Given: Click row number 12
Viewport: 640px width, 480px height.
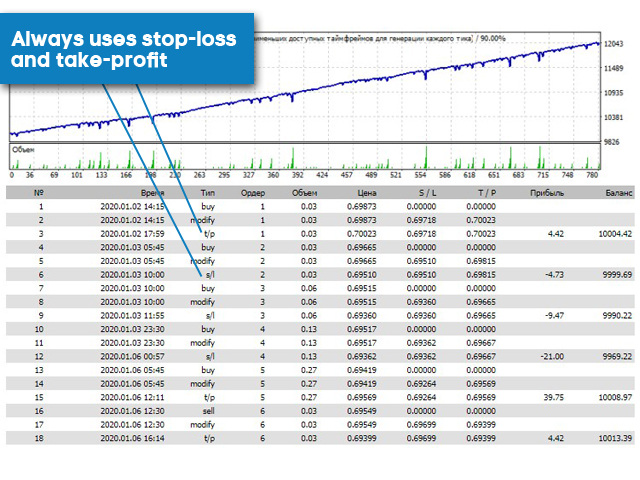Looking at the screenshot, I should pyautogui.click(x=39, y=356).
